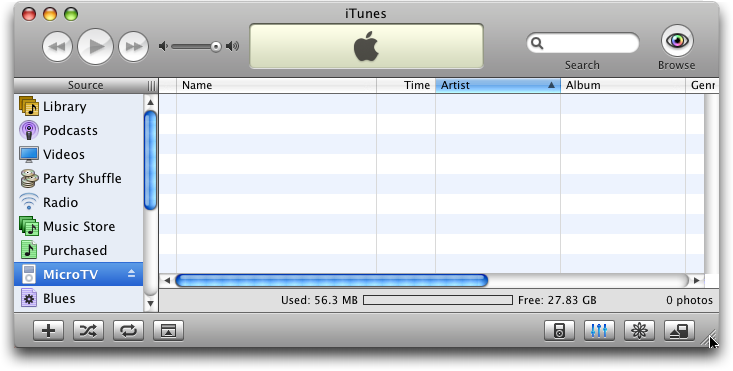Eject the MicroTV iPod
The image size is (733, 371).
[x=131, y=274]
